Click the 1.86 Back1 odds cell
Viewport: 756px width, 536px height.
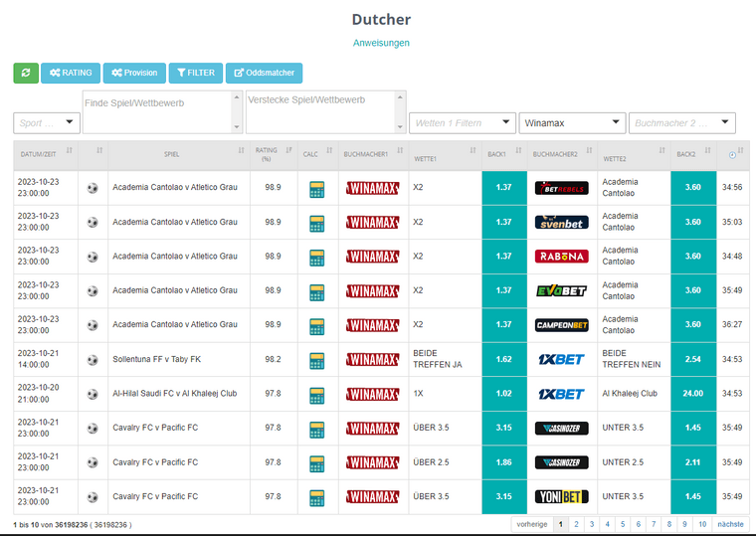pyautogui.click(x=504, y=462)
